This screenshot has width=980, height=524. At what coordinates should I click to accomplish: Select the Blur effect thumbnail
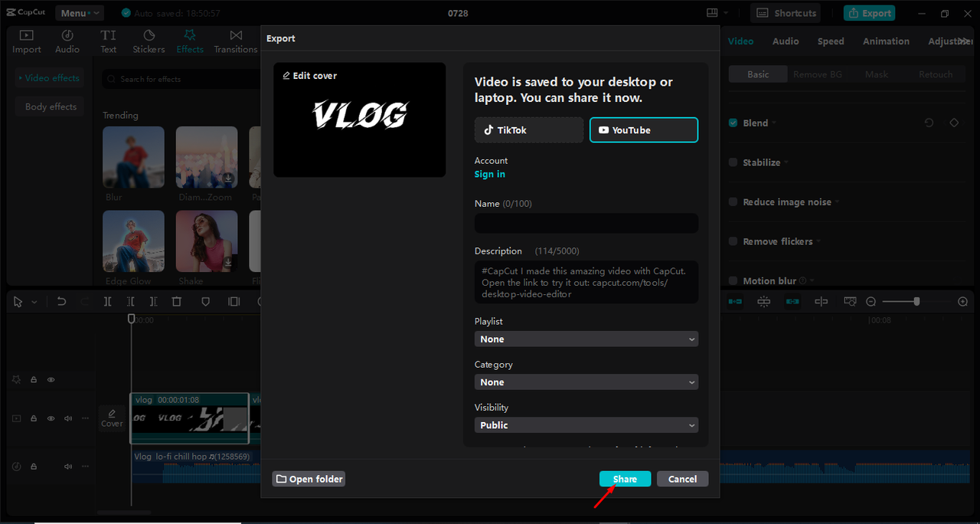click(x=133, y=157)
